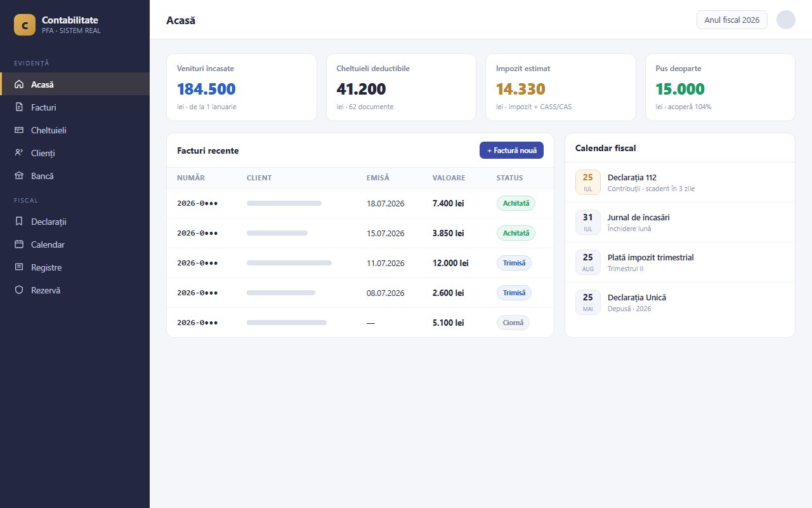812x508 pixels.
Task: Open the Facturi section in sidebar
Action: click(x=75, y=107)
